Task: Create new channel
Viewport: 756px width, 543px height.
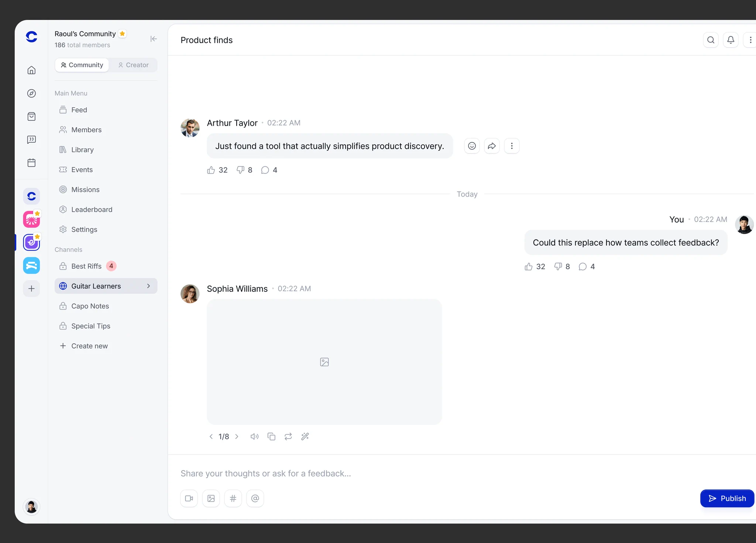Action: click(x=106, y=346)
